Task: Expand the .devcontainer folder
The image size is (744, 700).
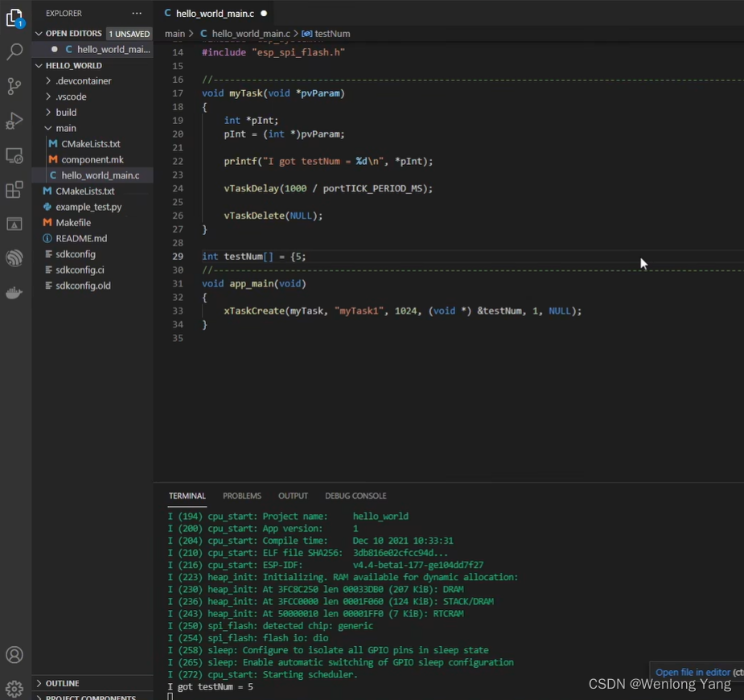Action: tap(48, 80)
